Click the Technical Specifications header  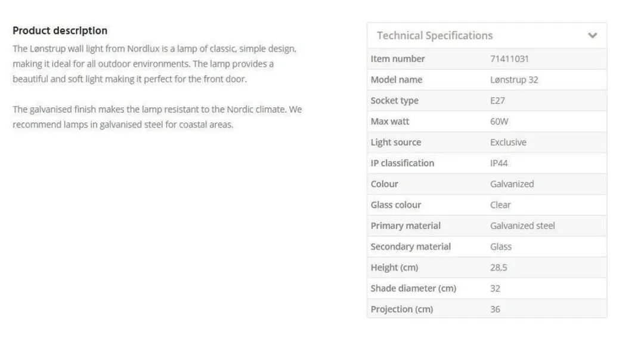487,36
